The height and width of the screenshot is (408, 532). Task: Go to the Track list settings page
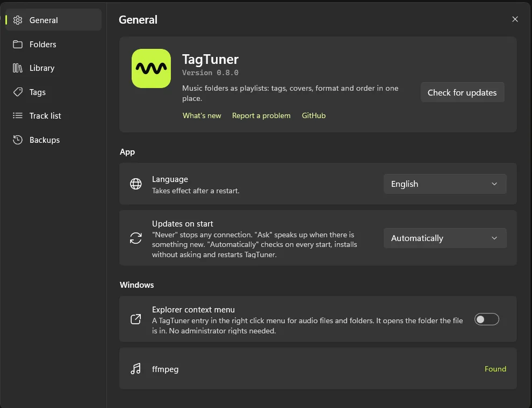(x=54, y=116)
